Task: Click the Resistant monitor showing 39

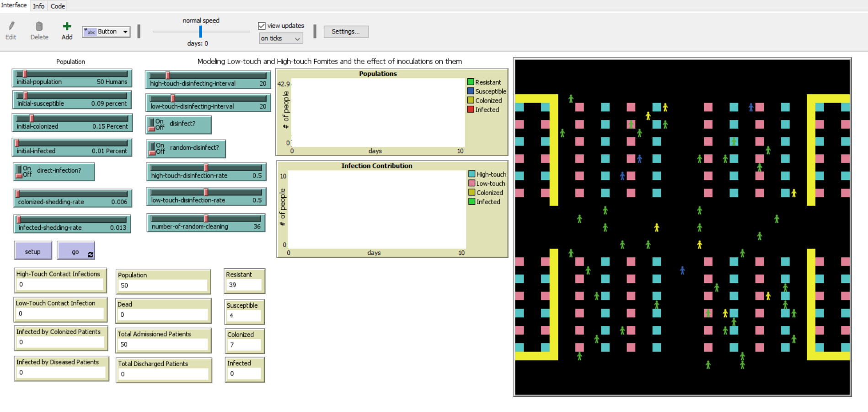Action: click(245, 281)
